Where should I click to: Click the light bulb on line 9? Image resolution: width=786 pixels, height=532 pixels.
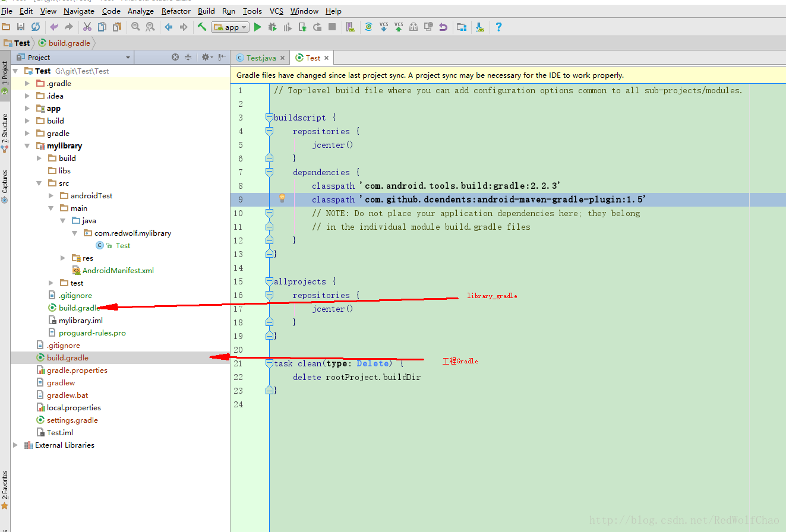[282, 198]
